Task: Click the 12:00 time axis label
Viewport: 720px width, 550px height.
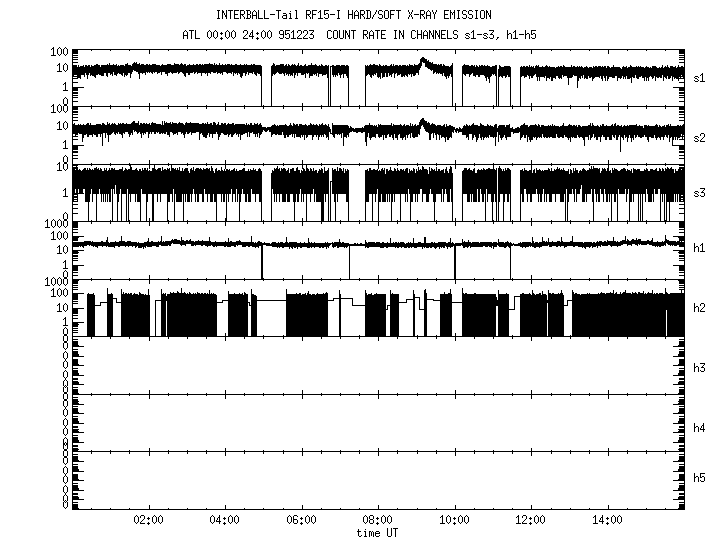Action: [531, 521]
